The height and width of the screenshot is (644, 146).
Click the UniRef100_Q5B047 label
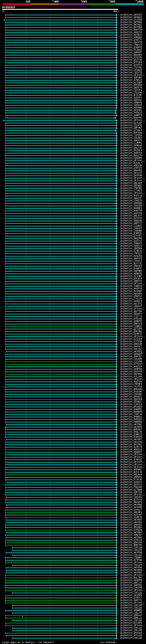pos(131,615)
